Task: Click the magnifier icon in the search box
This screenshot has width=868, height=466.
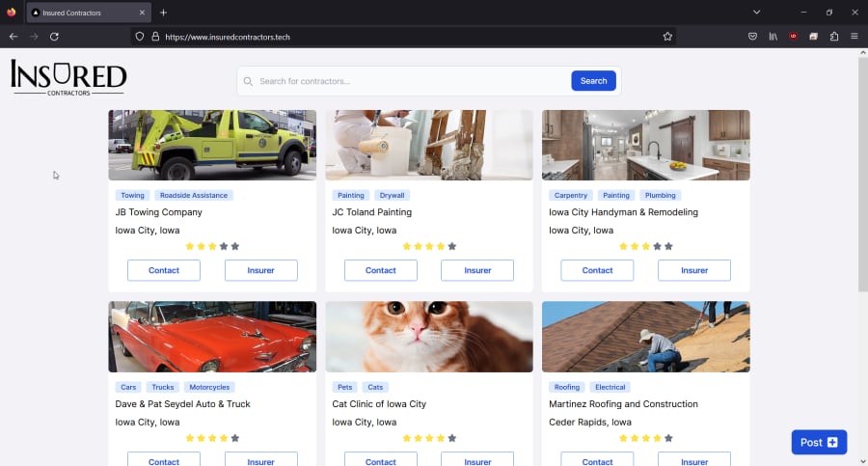Action: coord(248,81)
